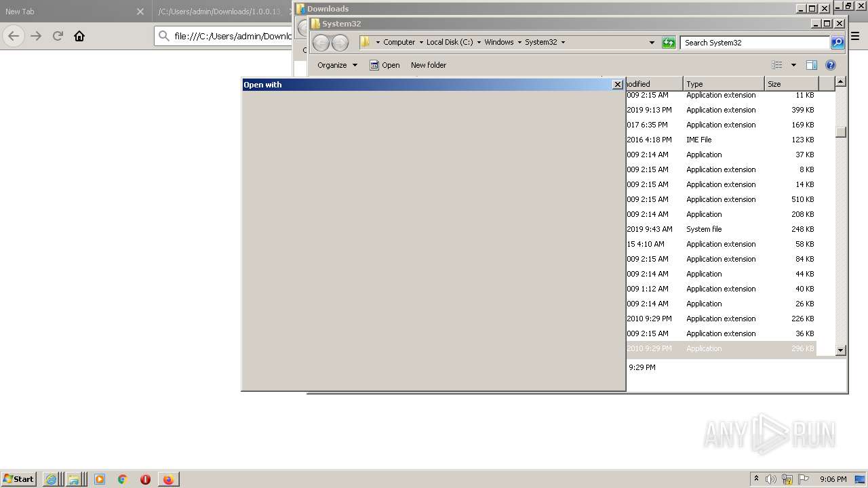The image size is (868, 488).
Task: Click the search magnifier in System32 window
Action: coord(837,43)
